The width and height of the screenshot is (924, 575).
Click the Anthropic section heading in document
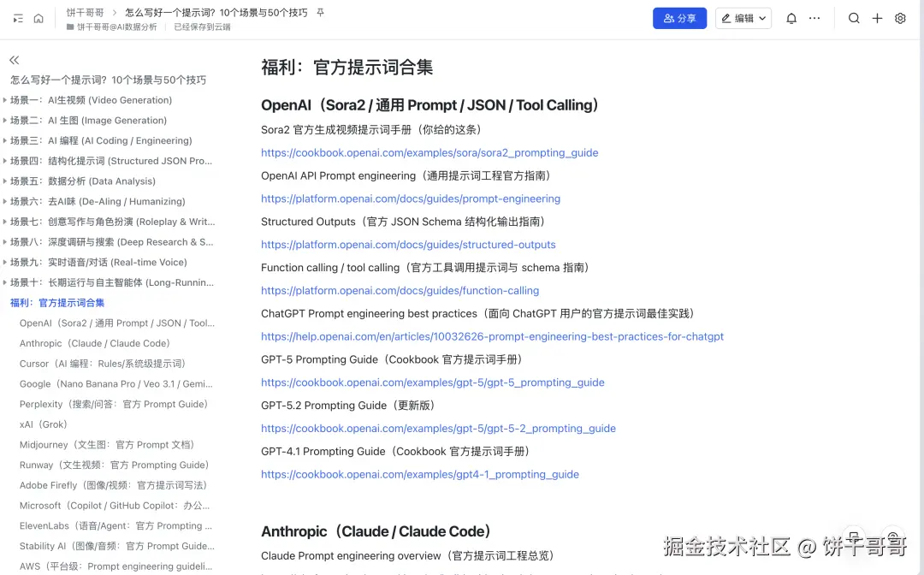click(376, 531)
